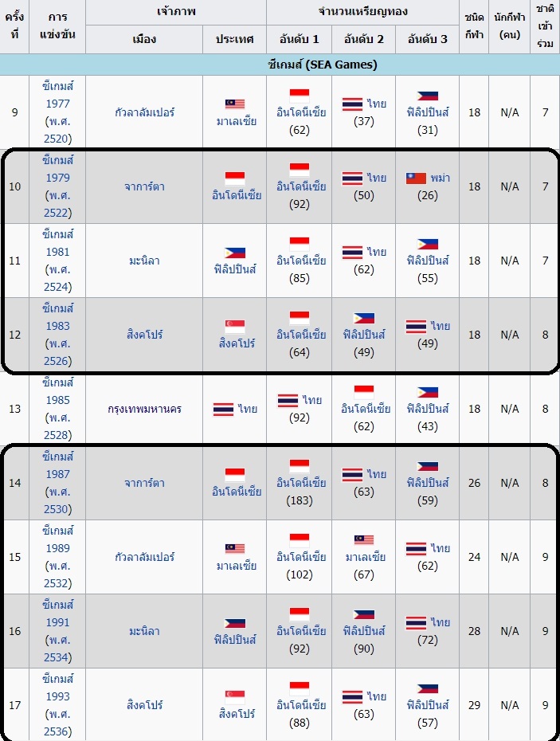Click the Philippines flag above (90) in 1991 row
Image resolution: width=560 pixels, height=741 pixels.
364,614
